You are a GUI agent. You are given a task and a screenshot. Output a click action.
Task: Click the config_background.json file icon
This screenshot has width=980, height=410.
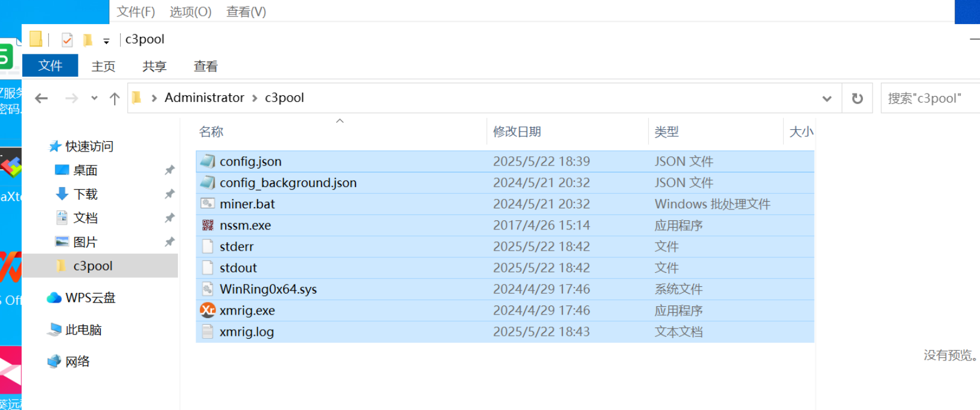[208, 182]
